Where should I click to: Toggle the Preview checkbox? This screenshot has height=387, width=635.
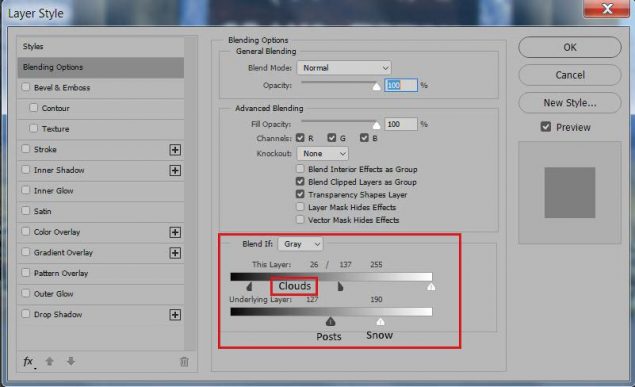(x=546, y=127)
